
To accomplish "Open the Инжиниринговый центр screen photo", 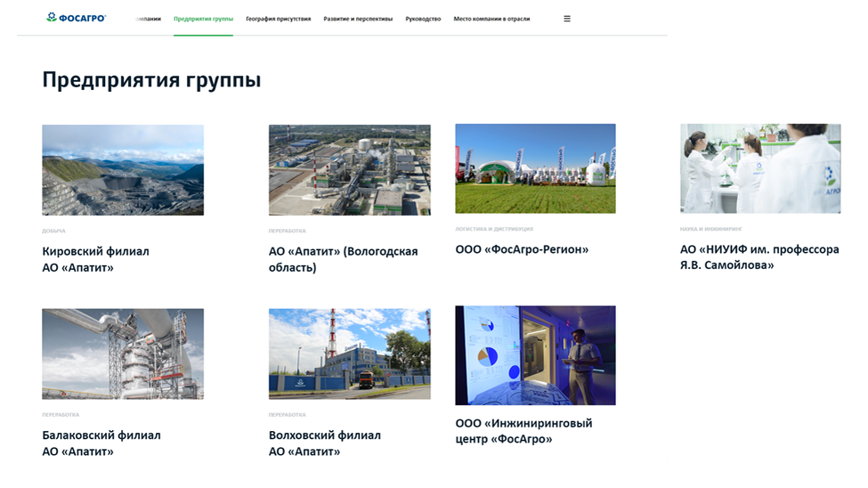I will point(535,355).
